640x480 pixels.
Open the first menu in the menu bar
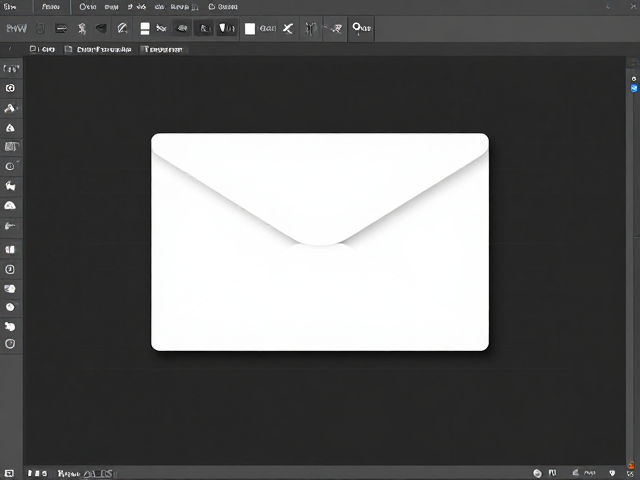(10, 7)
